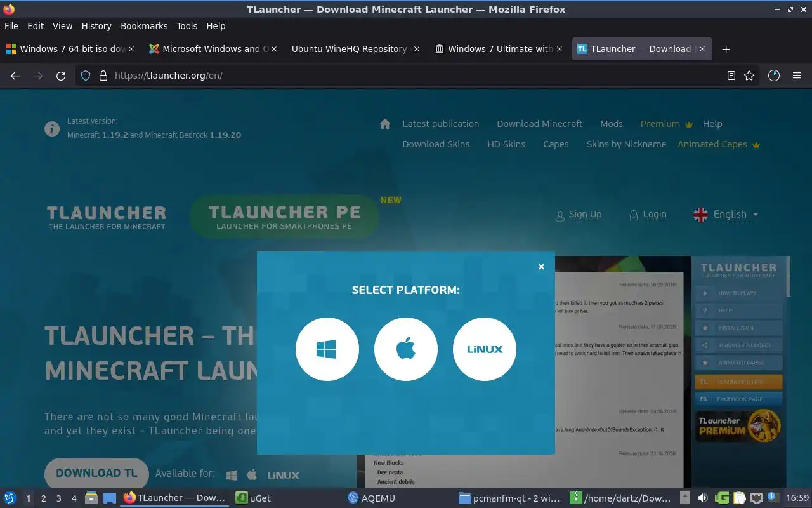Open the site's Help navigation link

[x=712, y=124]
